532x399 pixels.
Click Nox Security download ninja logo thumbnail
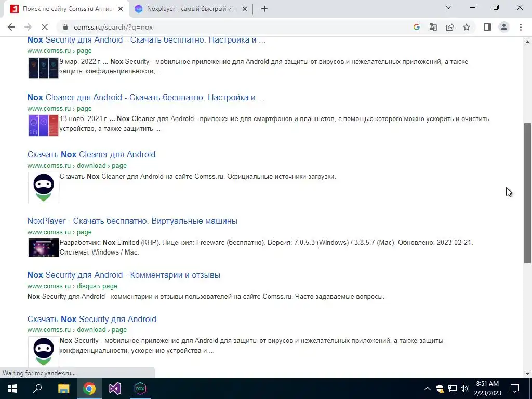click(x=44, y=352)
